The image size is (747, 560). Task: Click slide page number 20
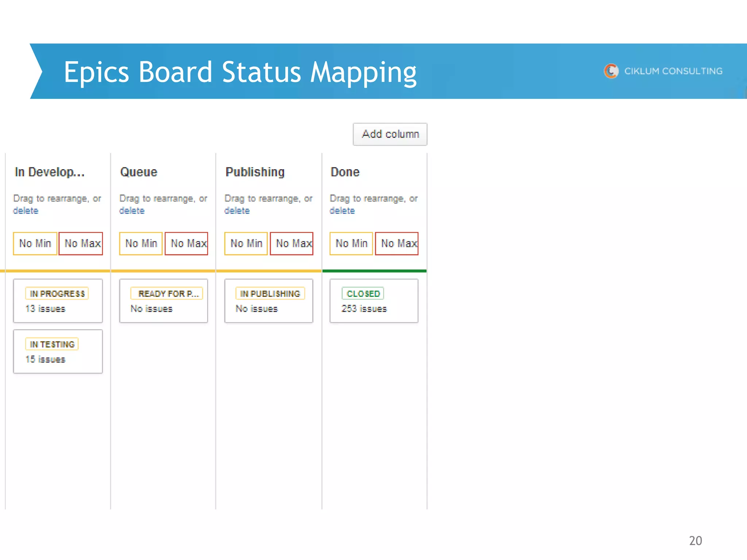pyautogui.click(x=696, y=541)
